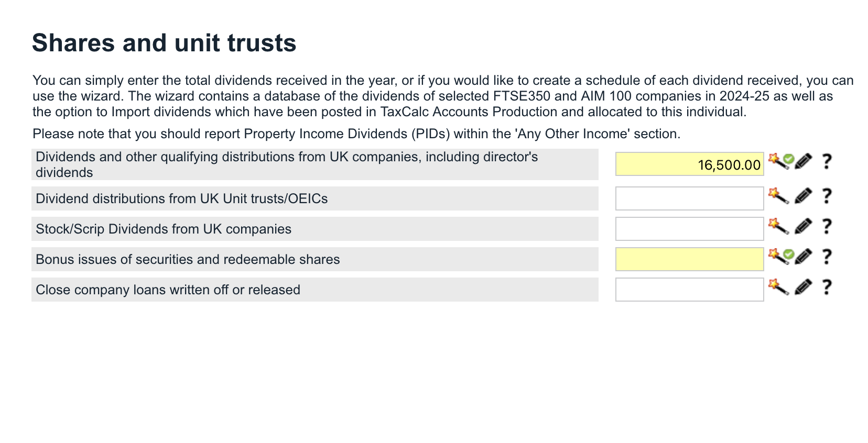Open help for Stock/Scrip Dividends row
868x443 pixels.
pos(827,226)
